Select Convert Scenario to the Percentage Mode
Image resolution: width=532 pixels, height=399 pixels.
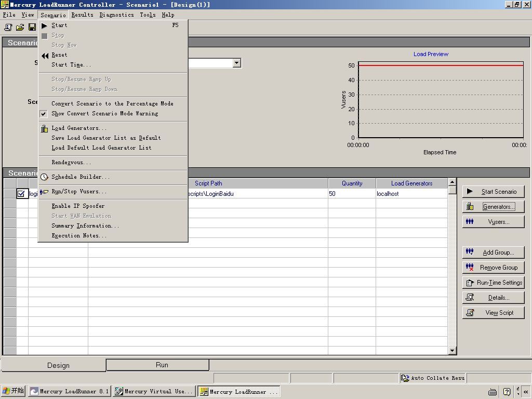click(x=113, y=104)
